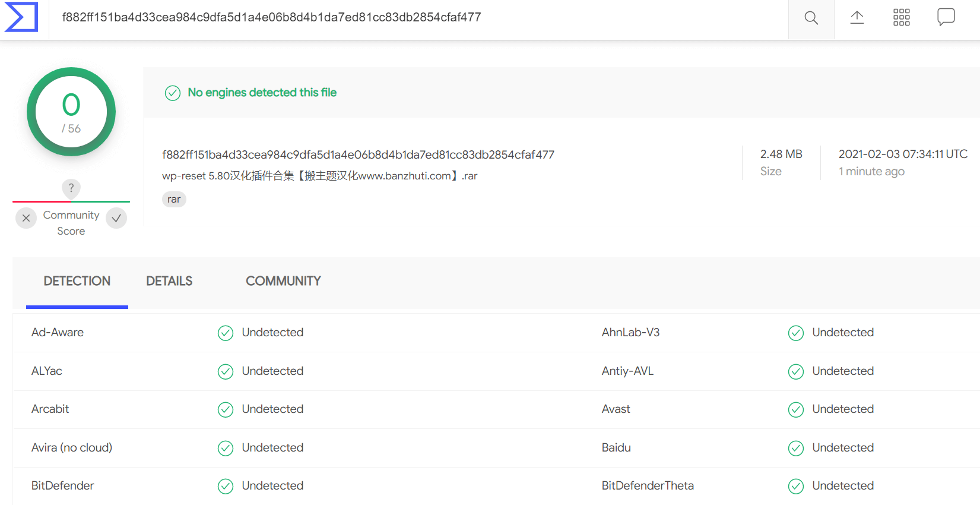
Task: Click the Avira (no cloud) check icon
Action: pos(226,448)
